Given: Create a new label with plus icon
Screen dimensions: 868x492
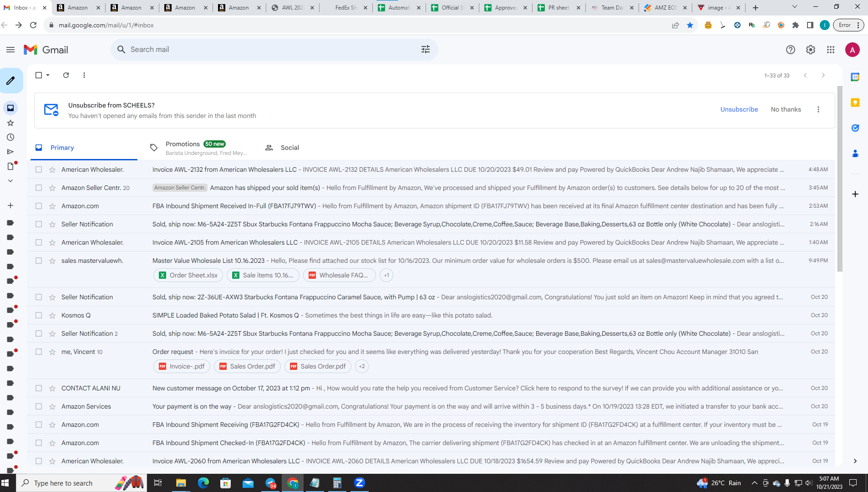Looking at the screenshot, I should (x=10, y=205).
